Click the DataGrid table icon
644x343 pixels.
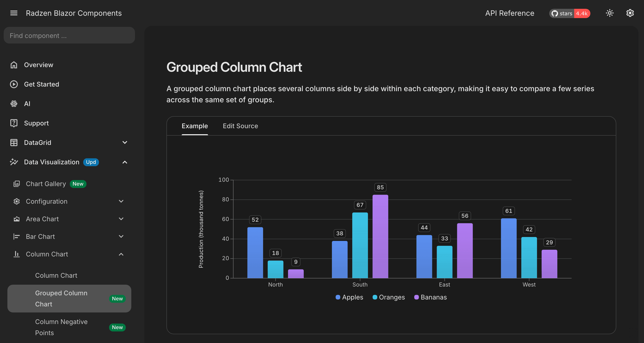tap(14, 143)
